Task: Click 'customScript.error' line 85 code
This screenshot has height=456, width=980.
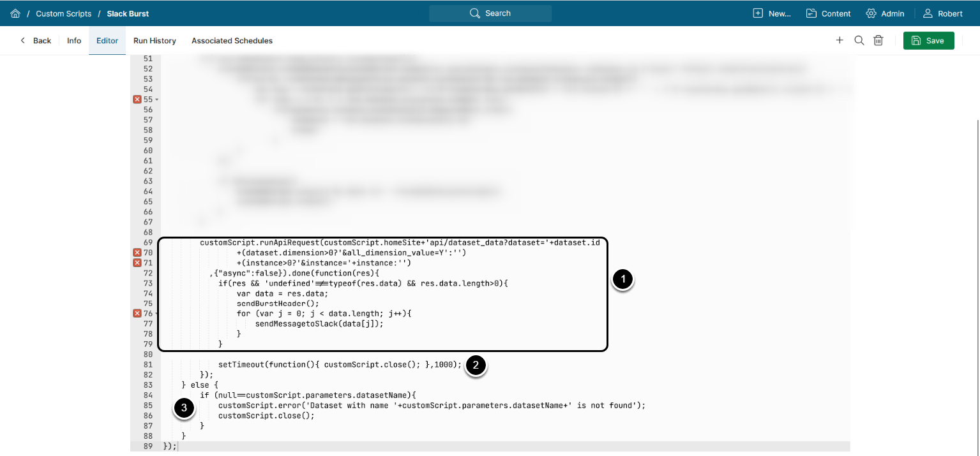Action: [432, 406]
